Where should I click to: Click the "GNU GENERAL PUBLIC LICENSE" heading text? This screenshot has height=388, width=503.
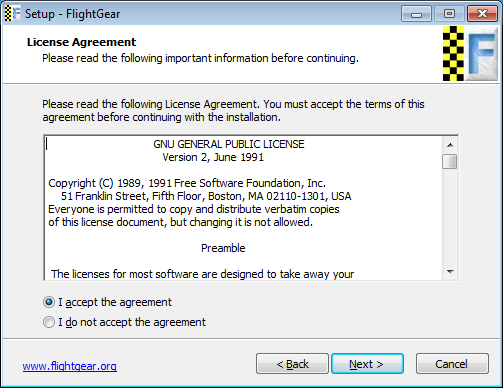[x=229, y=144]
